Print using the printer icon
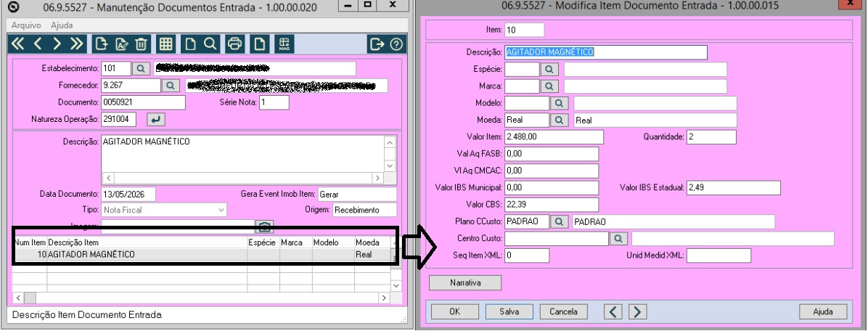The width and height of the screenshot is (868, 331). pyautogui.click(x=234, y=44)
